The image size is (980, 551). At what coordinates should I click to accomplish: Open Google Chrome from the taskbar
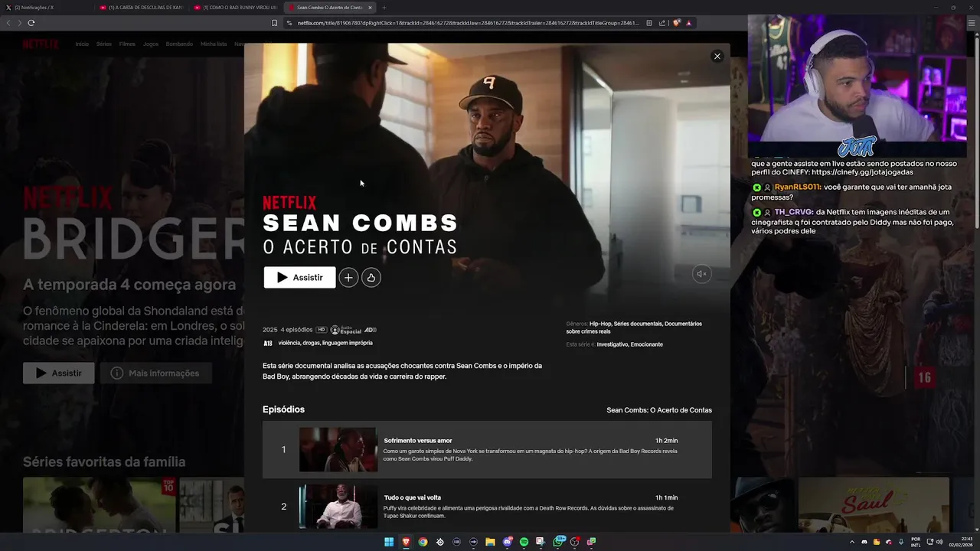[x=423, y=542]
